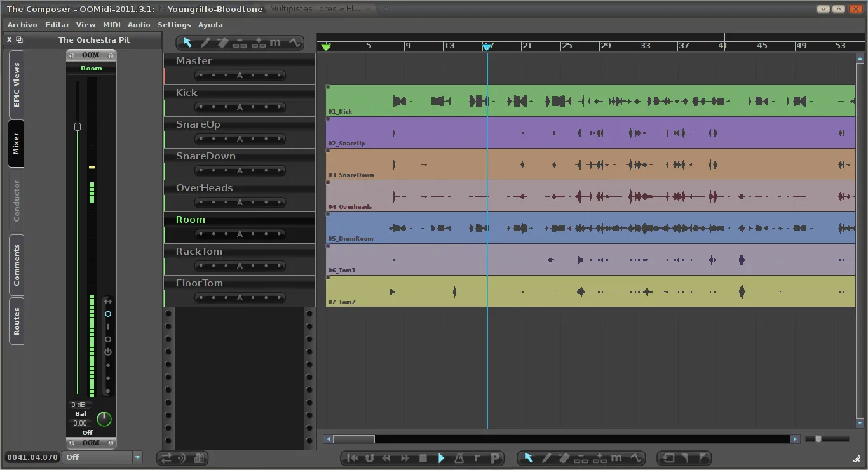Open the 'Off' sync dropdown at bottom left
The width and height of the screenshot is (868, 470).
(102, 457)
